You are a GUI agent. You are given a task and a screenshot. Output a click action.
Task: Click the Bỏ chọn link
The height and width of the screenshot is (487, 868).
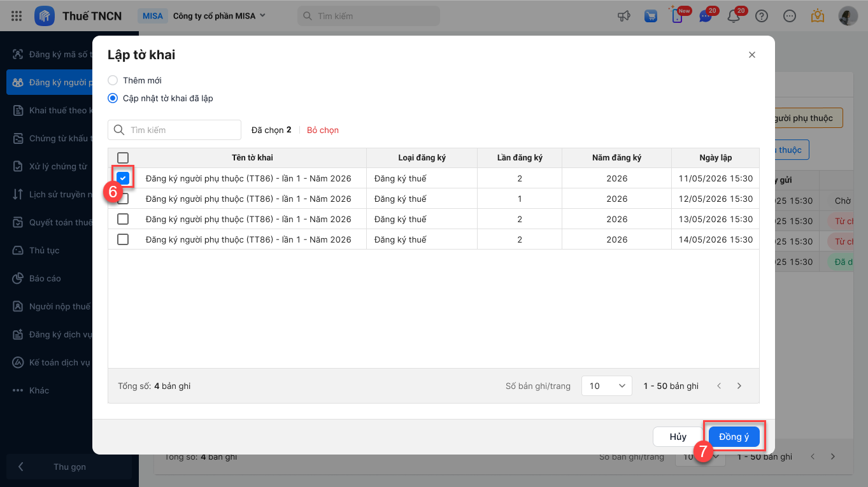click(323, 130)
